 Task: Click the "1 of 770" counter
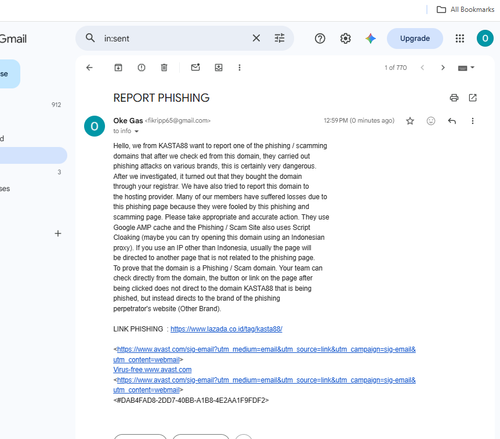click(x=396, y=68)
